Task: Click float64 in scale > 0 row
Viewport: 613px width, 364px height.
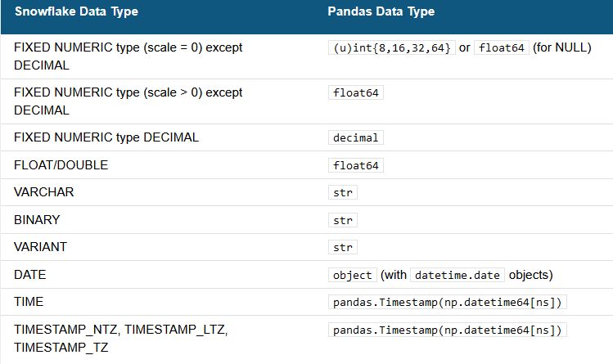Action: tap(356, 93)
